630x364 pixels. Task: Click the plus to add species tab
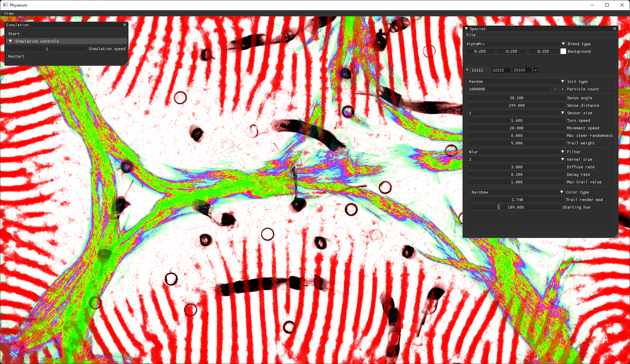tap(536, 70)
